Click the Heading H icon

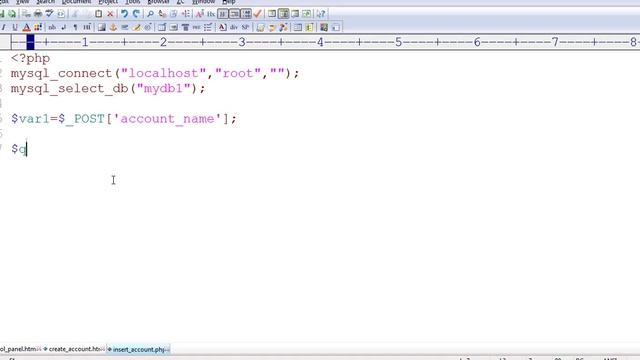pyautogui.click(x=87, y=27)
